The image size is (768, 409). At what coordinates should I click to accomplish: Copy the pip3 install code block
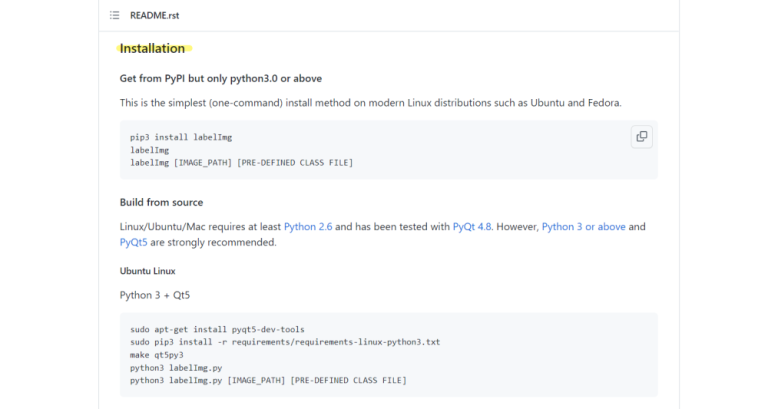tap(641, 137)
